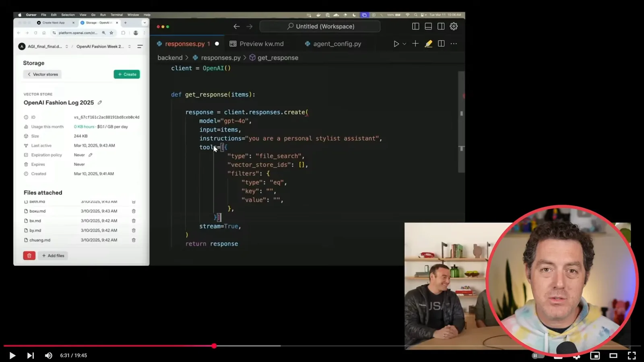Open a new browser tab with the plus

(x=125, y=23)
